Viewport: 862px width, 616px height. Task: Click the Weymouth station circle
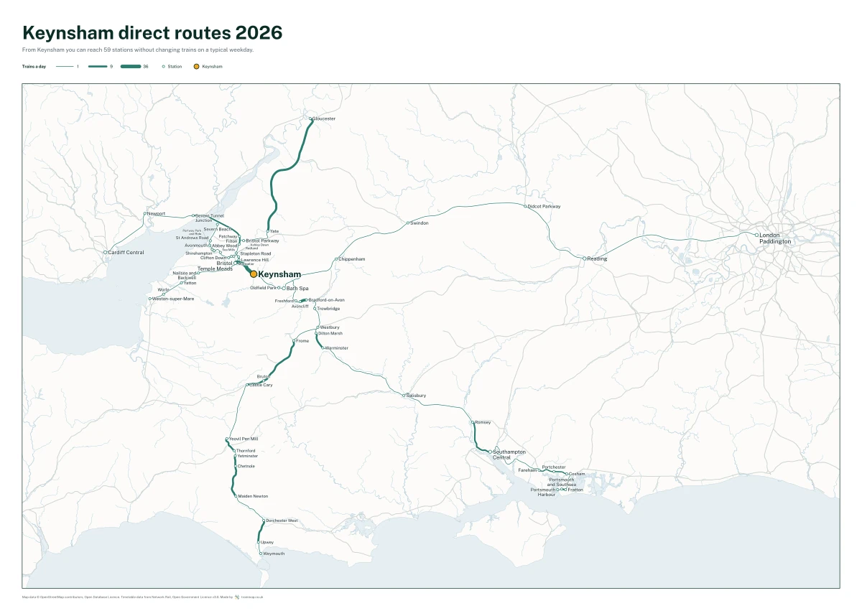260,554
